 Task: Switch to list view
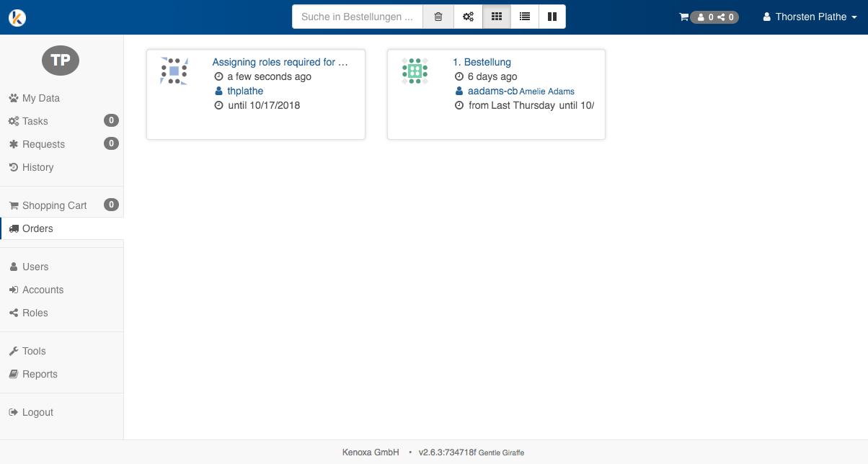click(x=525, y=17)
